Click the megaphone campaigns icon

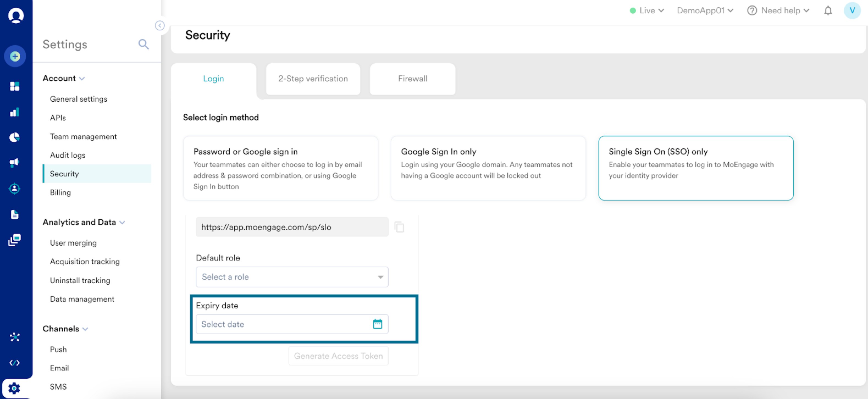tap(15, 163)
